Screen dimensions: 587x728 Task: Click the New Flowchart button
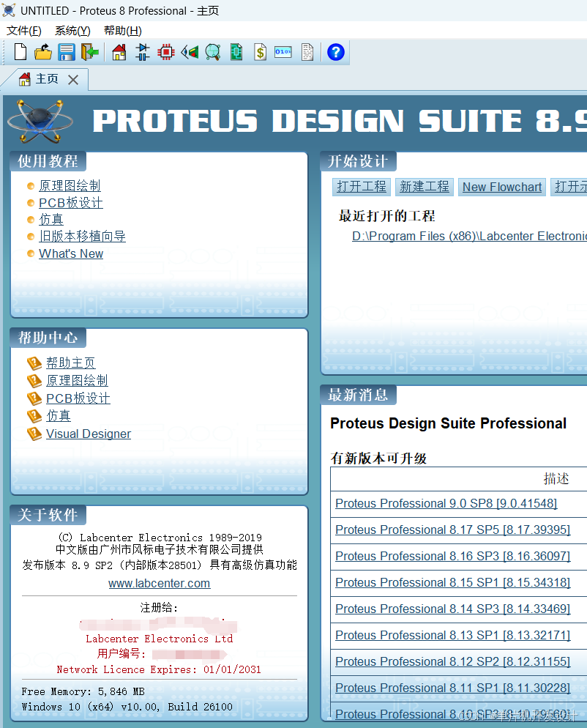pyautogui.click(x=502, y=187)
